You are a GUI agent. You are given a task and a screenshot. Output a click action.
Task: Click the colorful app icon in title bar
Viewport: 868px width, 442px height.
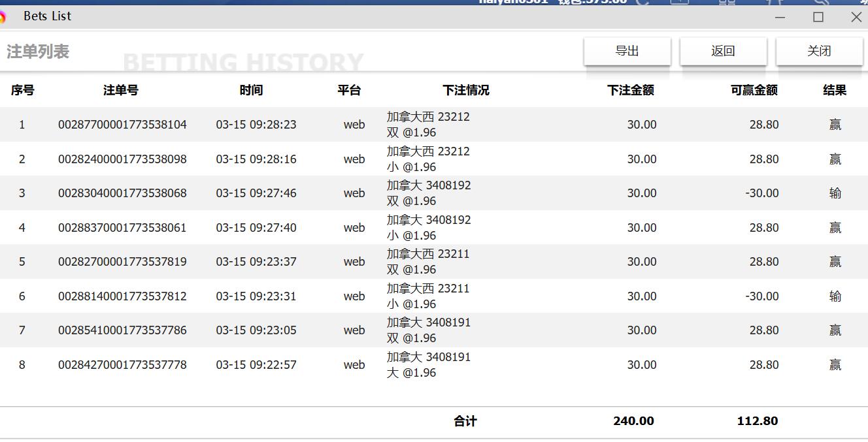3,17
